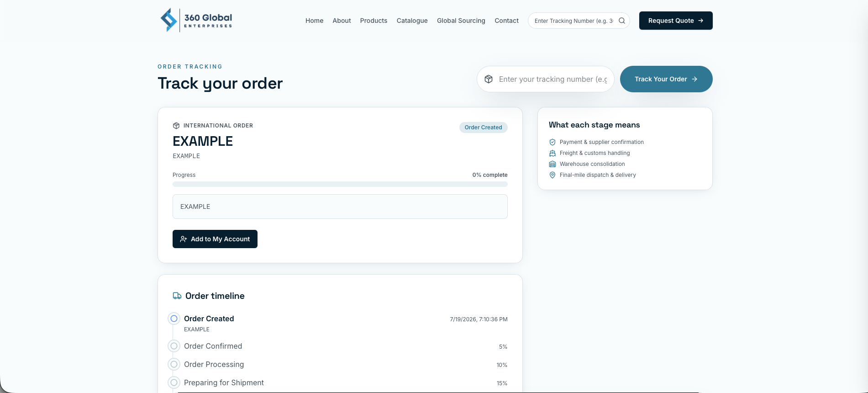The height and width of the screenshot is (393, 868).
Task: Open the Catalogue nav link
Action: tap(412, 21)
